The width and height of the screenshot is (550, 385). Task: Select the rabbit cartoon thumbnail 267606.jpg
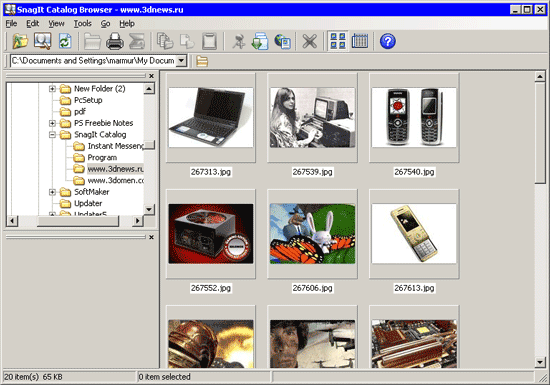tap(313, 234)
